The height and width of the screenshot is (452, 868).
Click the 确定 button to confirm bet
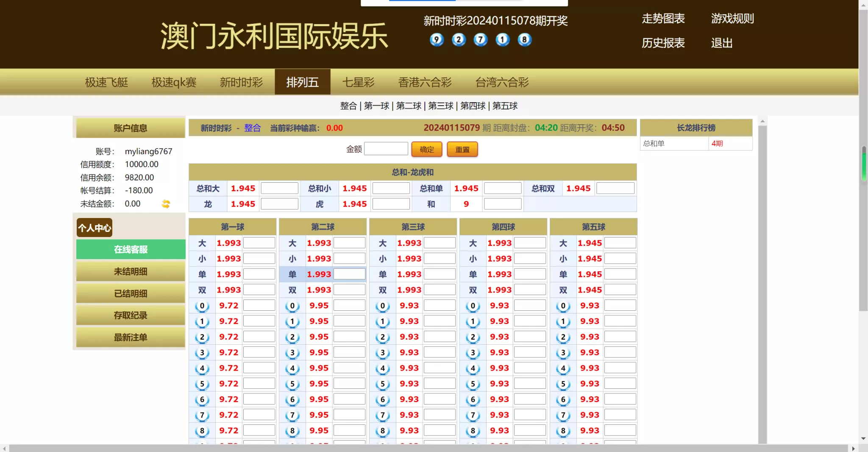click(x=426, y=149)
